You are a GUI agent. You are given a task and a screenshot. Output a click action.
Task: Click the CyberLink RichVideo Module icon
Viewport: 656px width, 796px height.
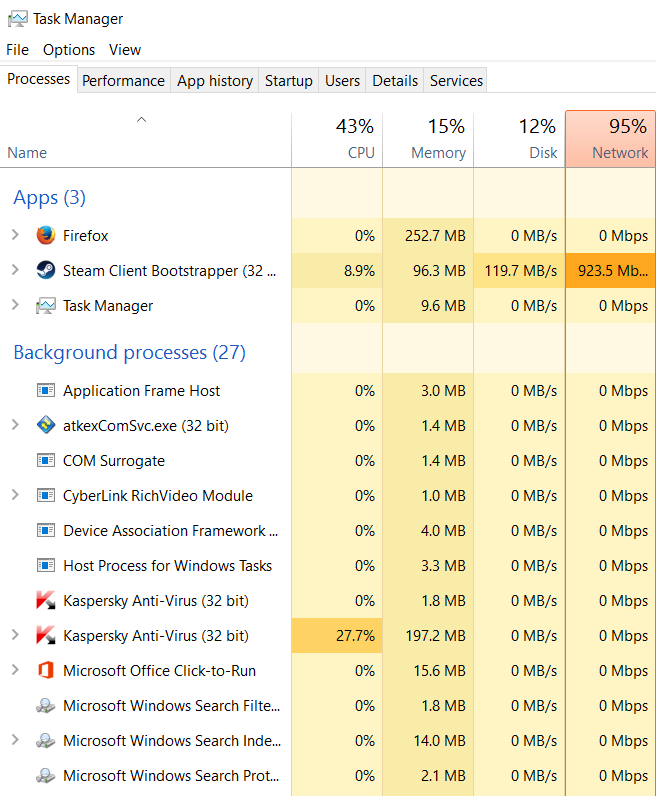(45, 496)
